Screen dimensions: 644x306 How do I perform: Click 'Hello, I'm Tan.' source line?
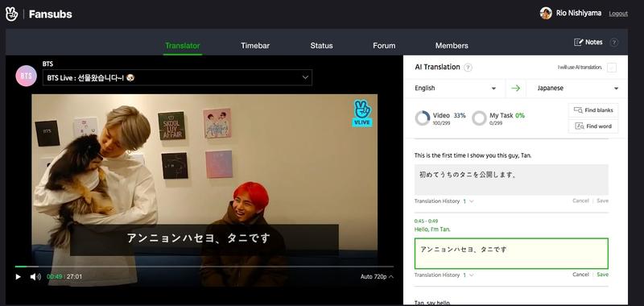click(432, 229)
